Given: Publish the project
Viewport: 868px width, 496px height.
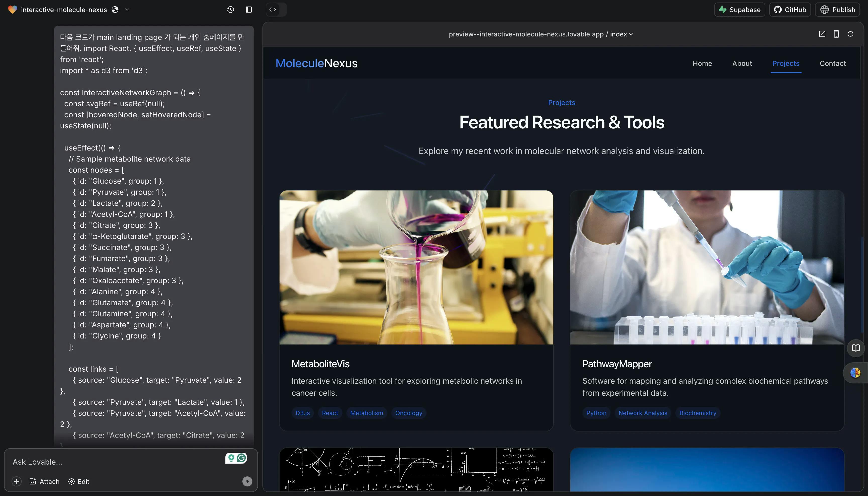Looking at the screenshot, I should pos(837,10).
